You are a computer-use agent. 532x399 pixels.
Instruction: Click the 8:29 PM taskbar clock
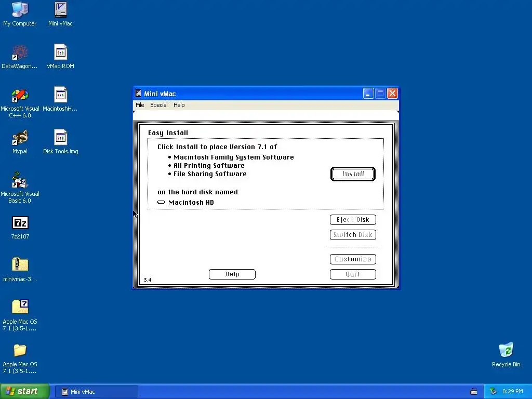(x=512, y=392)
